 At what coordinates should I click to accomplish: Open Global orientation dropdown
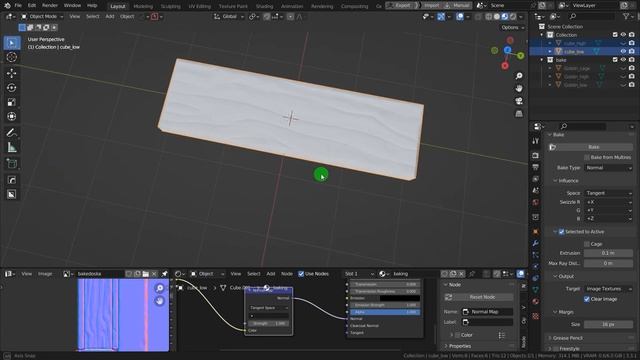tap(229, 17)
